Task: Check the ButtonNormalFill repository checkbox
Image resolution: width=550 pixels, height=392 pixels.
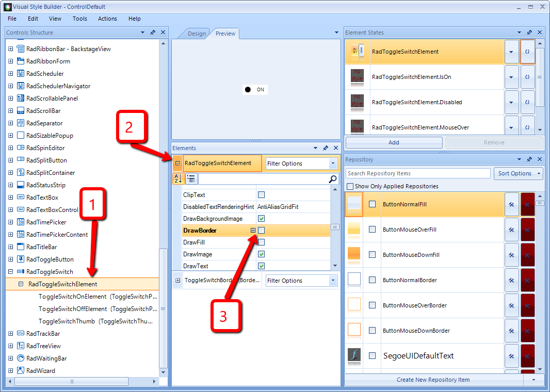Action: coord(372,204)
